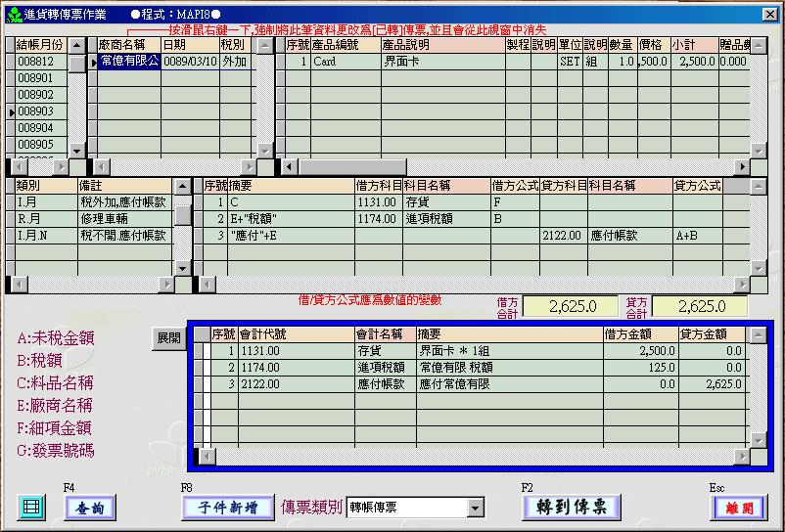Select the R.月 修理車輛 category row
Viewport: 785px width, 532px height.
[x=93, y=219]
